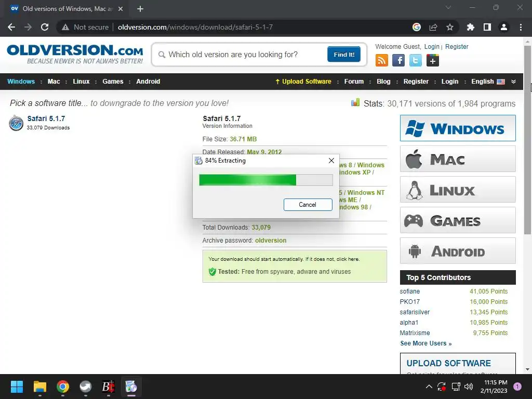Image resolution: width=532 pixels, height=399 pixels.
Task: Open the RSS feed icon
Action: pyautogui.click(x=382, y=60)
